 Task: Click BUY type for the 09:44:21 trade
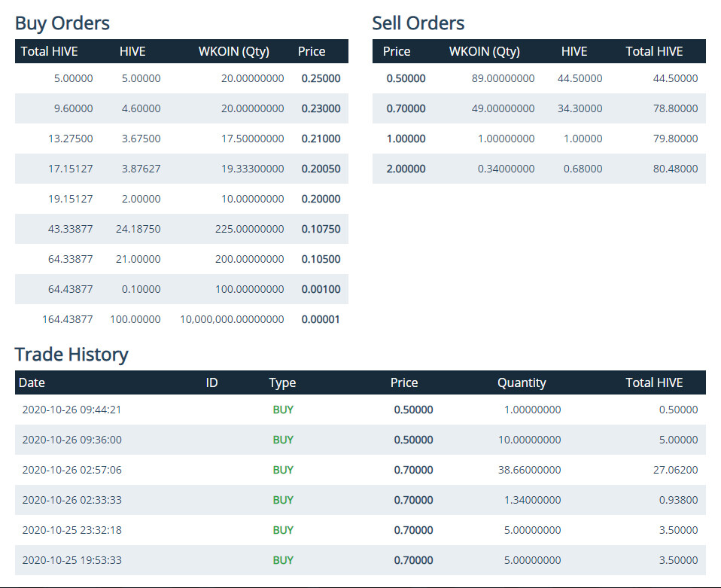(283, 410)
